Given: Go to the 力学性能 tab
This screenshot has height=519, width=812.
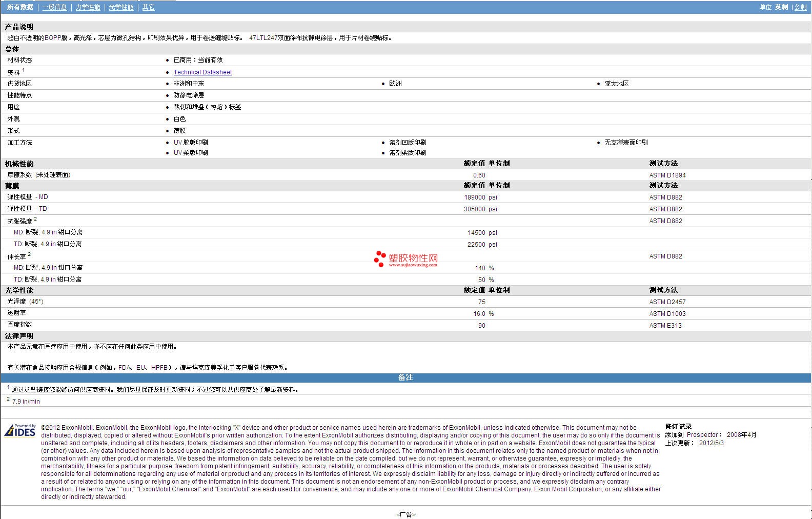Looking at the screenshot, I should (x=88, y=7).
